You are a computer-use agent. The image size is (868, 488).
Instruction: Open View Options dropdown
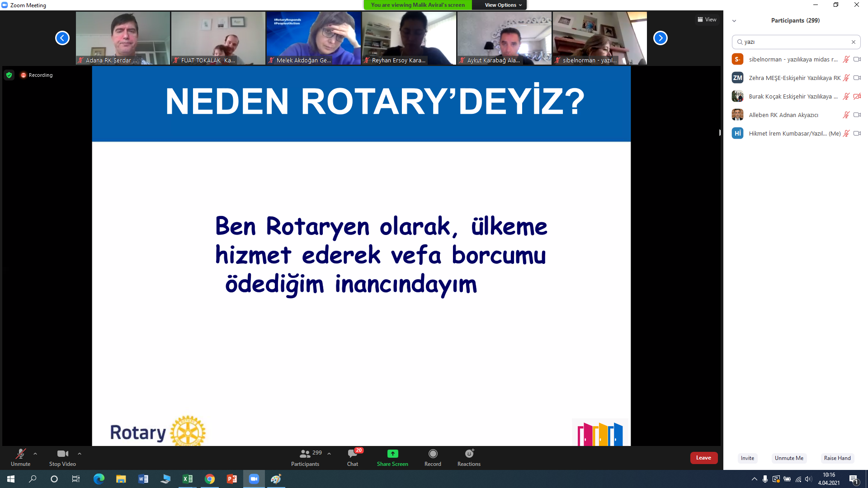point(503,5)
